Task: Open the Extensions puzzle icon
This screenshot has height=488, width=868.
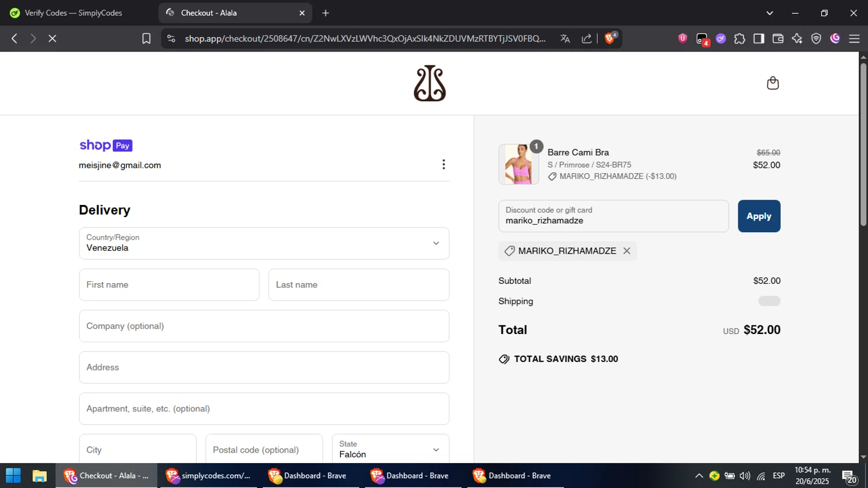Action: click(x=740, y=39)
